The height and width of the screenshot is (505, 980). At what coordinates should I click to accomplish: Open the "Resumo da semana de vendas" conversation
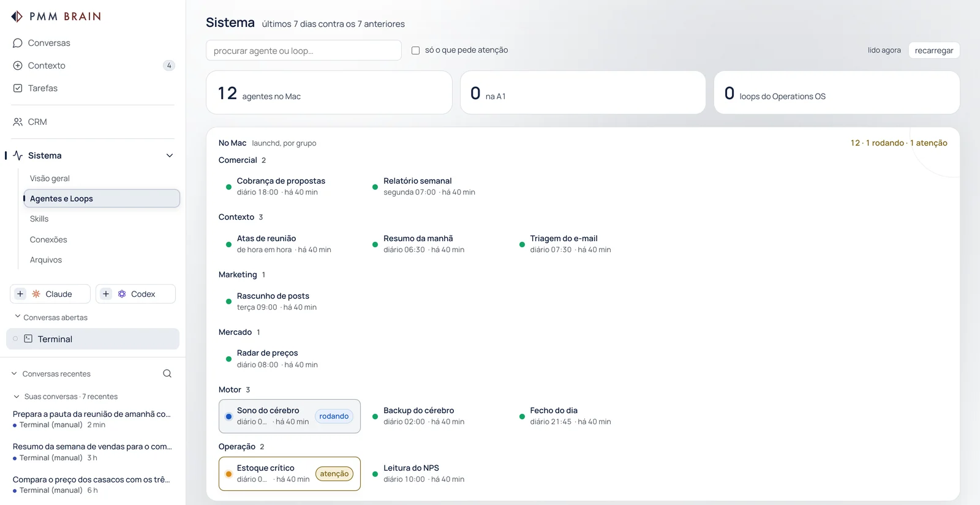point(93,452)
